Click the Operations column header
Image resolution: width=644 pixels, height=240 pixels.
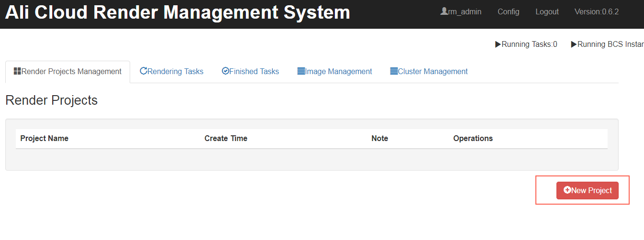click(x=473, y=139)
